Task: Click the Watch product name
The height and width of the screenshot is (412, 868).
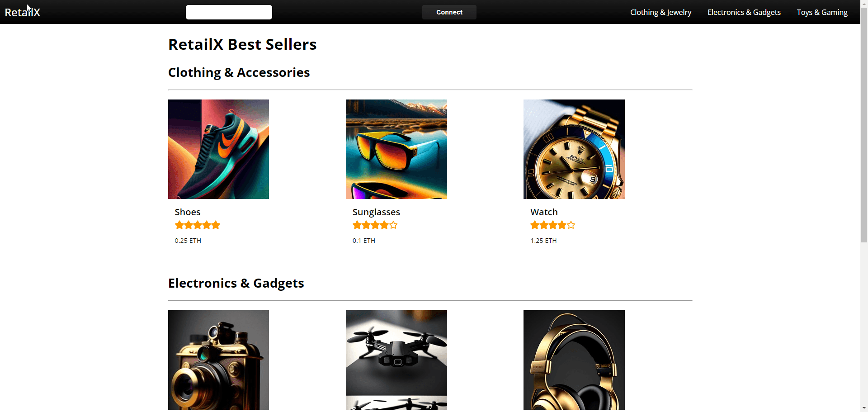Action: tap(544, 212)
